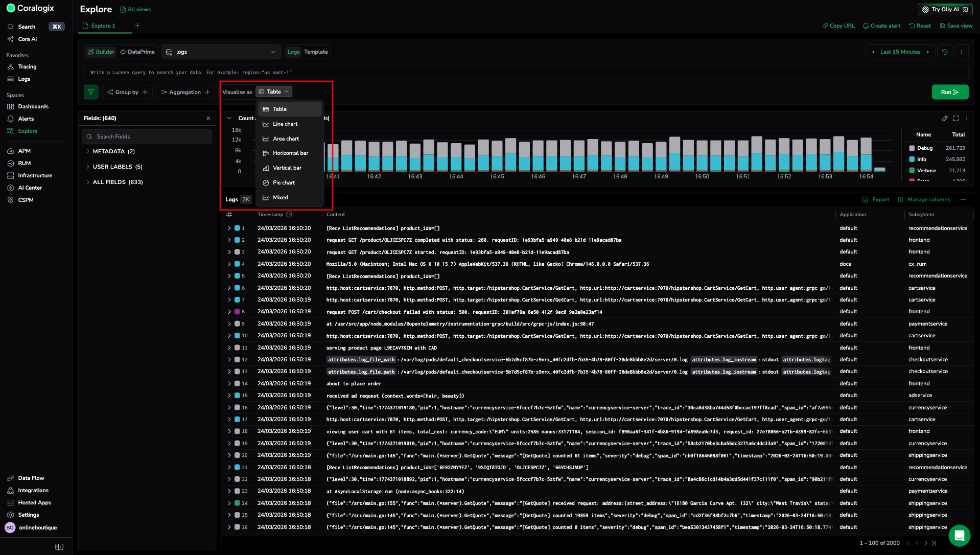Screen dimensions: 980x555
Task: Toggle the Builder query mode
Action: click(101, 52)
